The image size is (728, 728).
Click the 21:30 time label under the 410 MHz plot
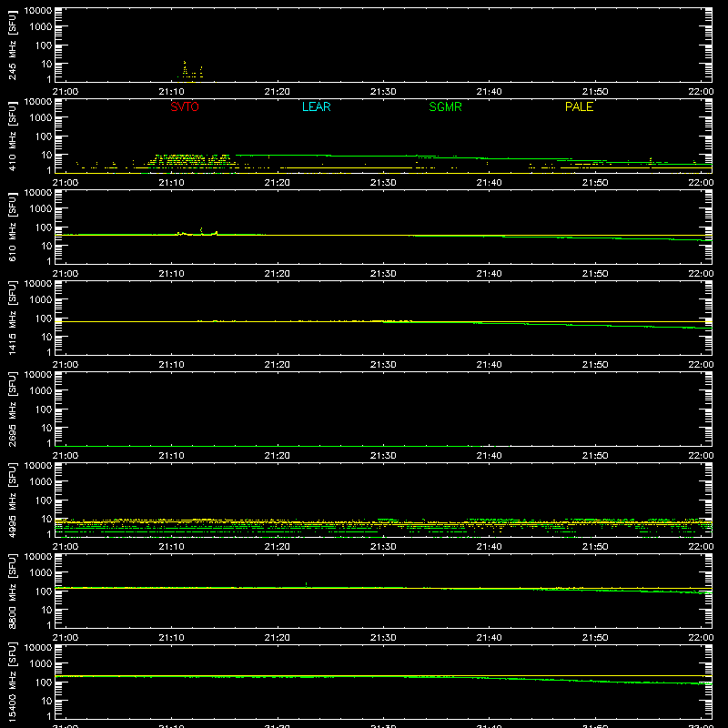(383, 183)
